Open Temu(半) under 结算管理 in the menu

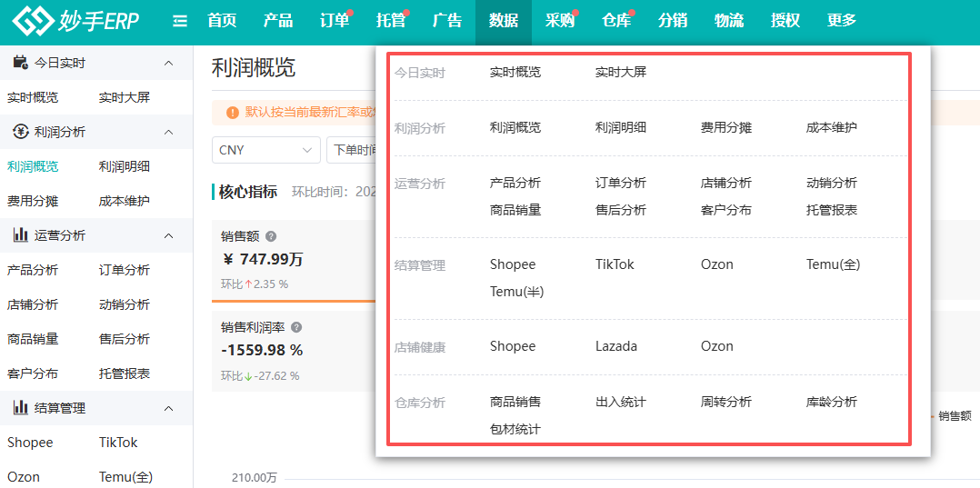coord(516,292)
